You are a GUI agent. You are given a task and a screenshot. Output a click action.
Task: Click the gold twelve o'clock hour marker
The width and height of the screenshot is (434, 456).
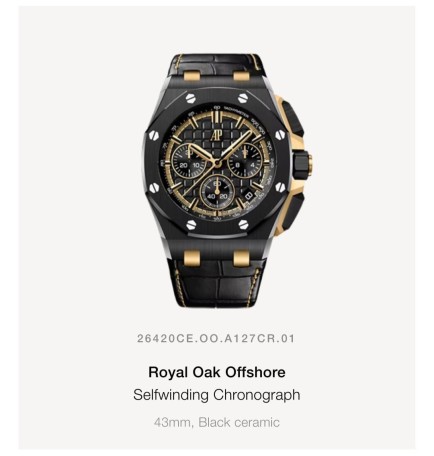pos(217,120)
